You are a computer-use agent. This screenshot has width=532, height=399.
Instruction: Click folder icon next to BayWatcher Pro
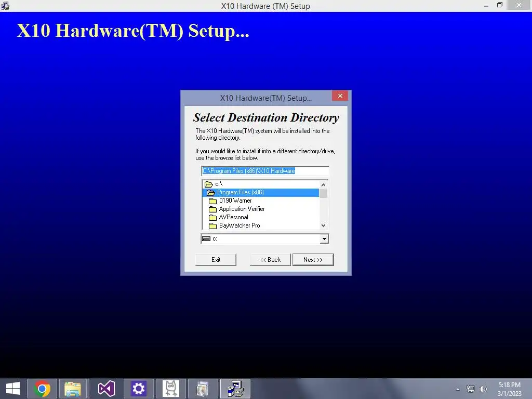[212, 225]
